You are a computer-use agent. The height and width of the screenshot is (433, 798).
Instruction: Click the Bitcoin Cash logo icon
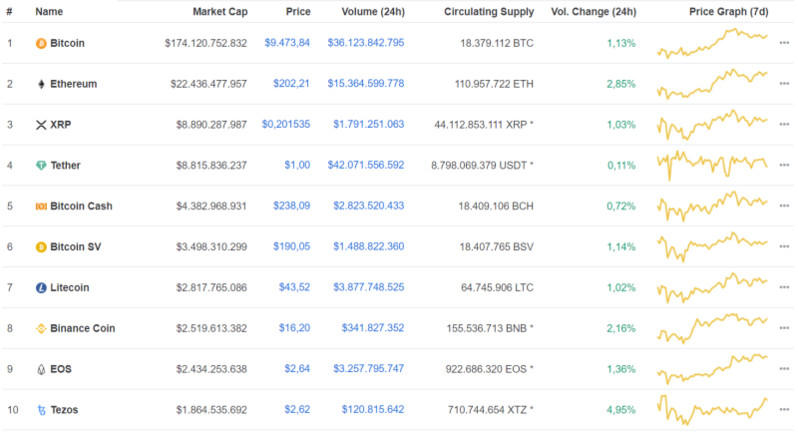41,206
